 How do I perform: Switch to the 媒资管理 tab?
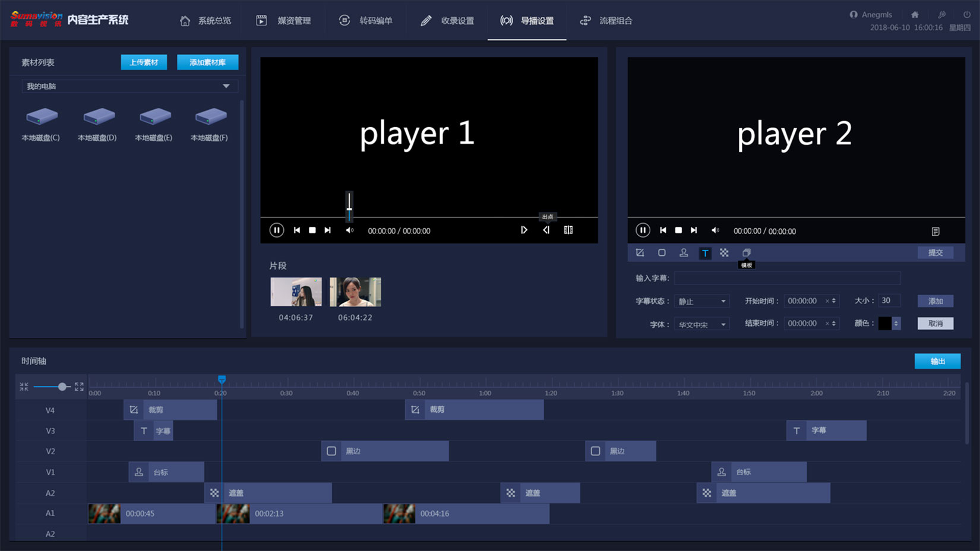pyautogui.click(x=284, y=21)
